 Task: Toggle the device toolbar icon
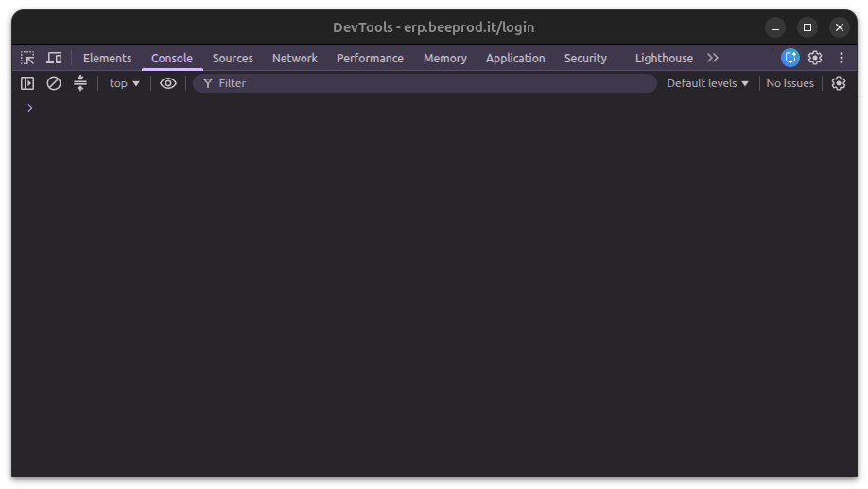click(x=54, y=58)
